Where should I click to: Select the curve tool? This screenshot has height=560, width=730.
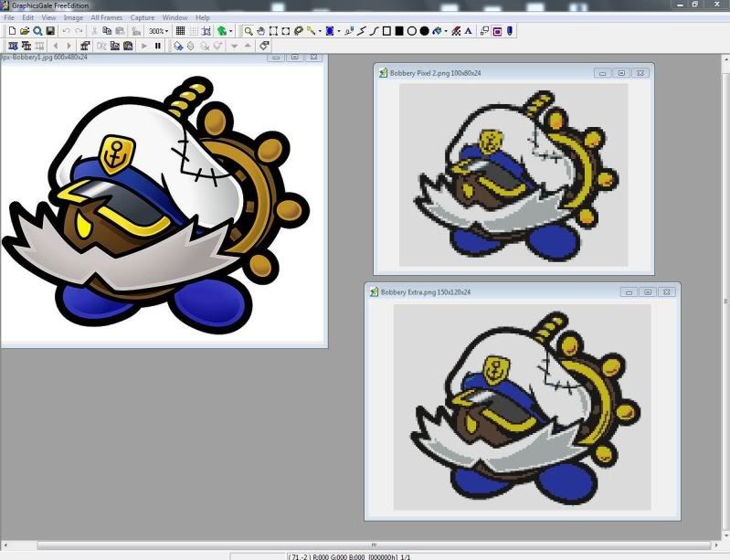tap(375, 31)
